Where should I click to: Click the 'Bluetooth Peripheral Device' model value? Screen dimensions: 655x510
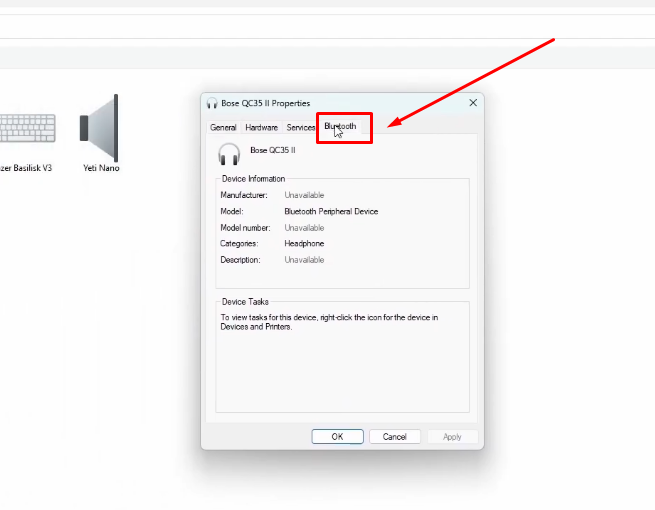331,211
